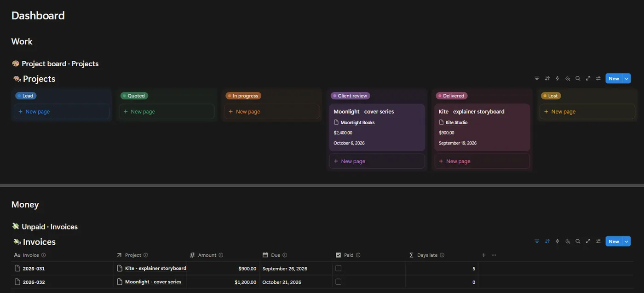
Task: Open Invoices view settings sliders icon
Action: [598, 241]
